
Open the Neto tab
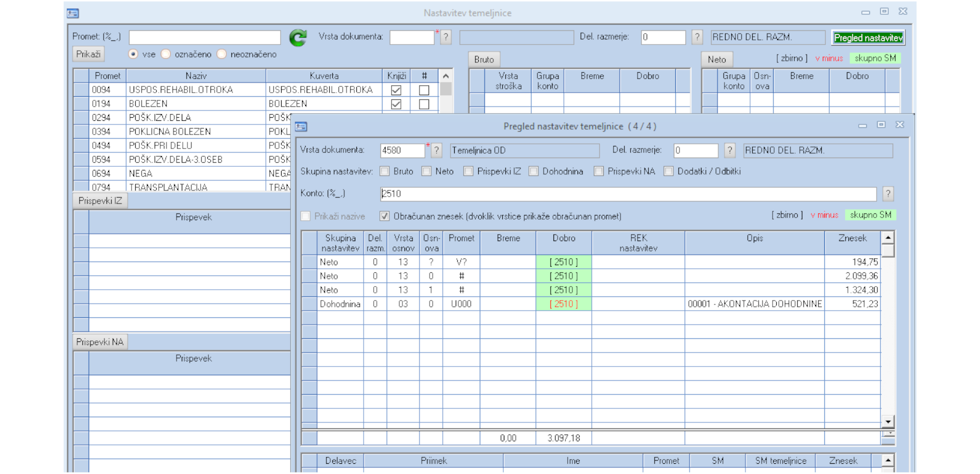pyautogui.click(x=717, y=59)
